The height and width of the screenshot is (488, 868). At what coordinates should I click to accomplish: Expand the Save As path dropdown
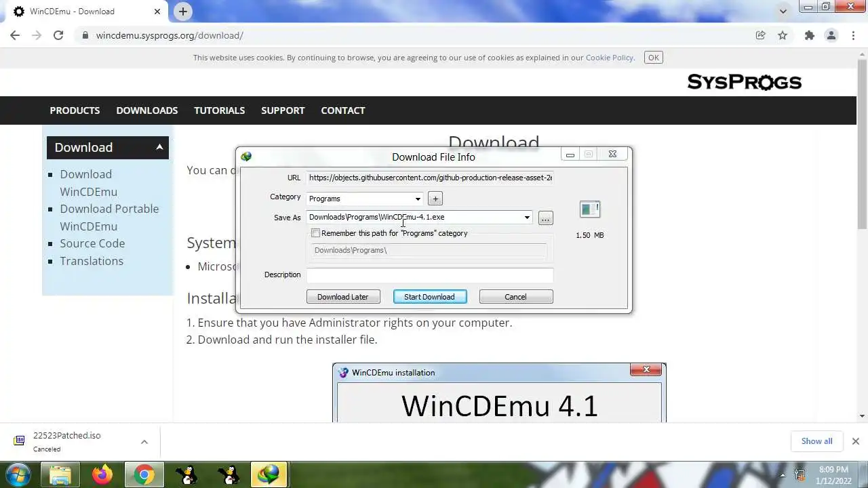(x=527, y=218)
